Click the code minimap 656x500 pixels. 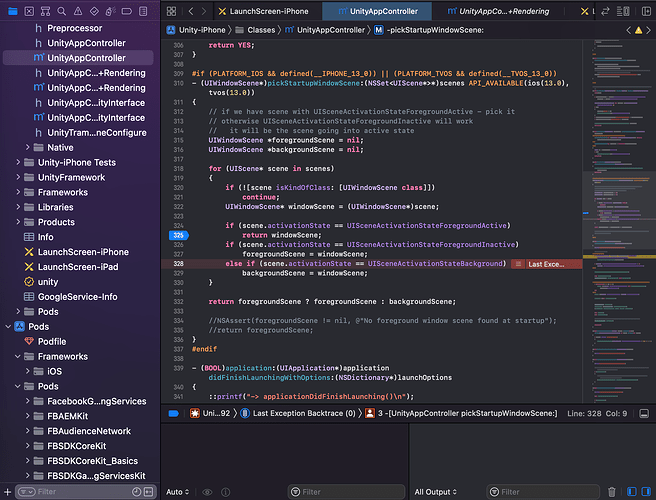click(x=619, y=221)
